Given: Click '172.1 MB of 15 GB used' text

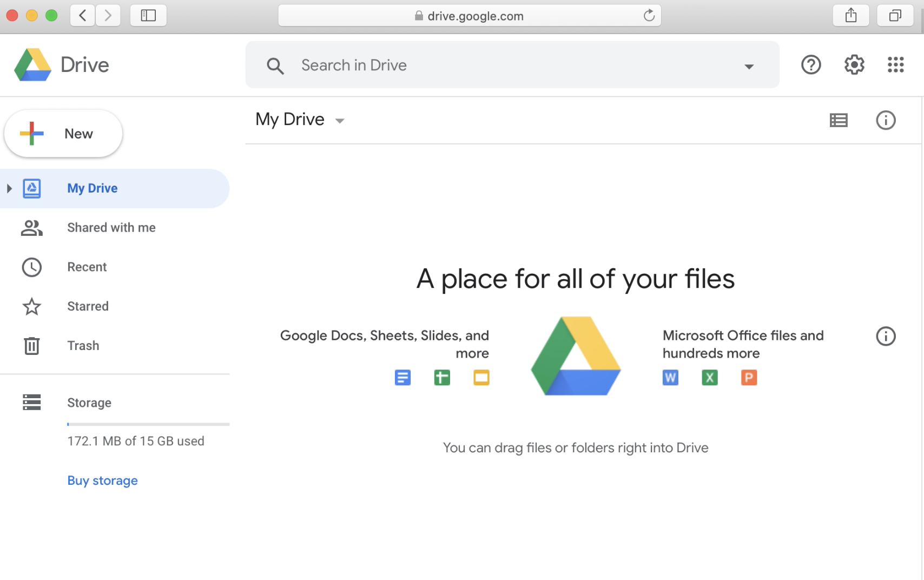Looking at the screenshot, I should pos(136,441).
